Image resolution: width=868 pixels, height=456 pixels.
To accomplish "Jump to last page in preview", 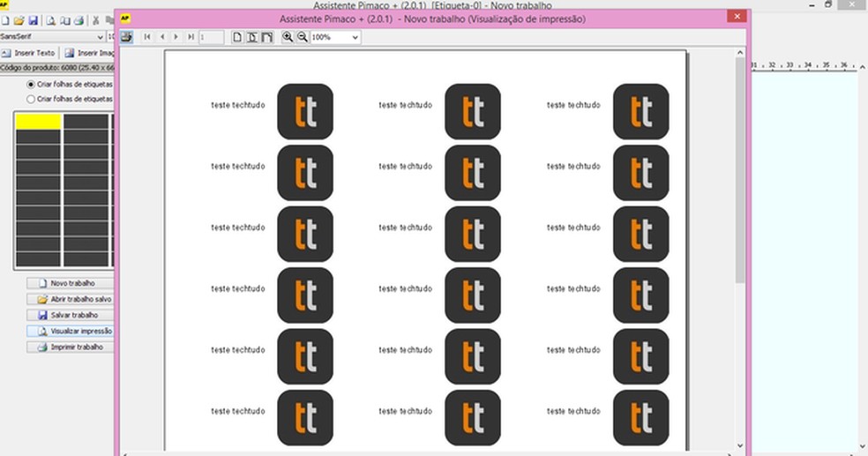I will coord(191,37).
